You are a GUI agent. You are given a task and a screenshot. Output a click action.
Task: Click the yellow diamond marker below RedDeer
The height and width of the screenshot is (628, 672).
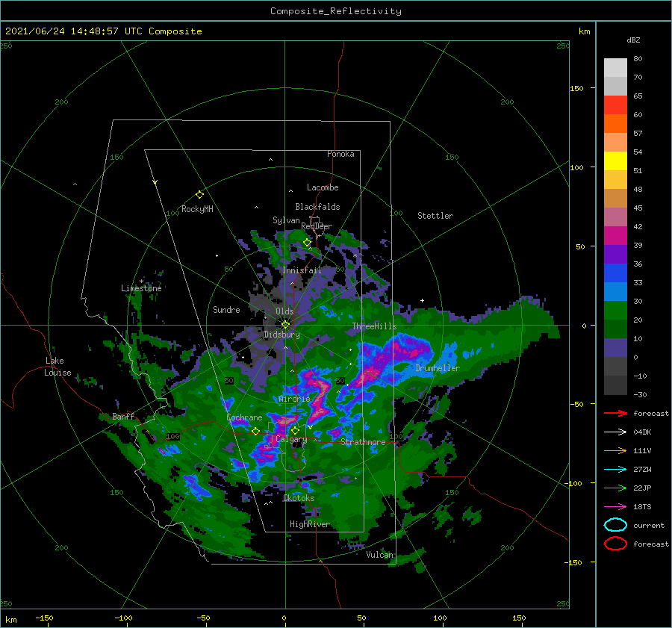pos(308,243)
